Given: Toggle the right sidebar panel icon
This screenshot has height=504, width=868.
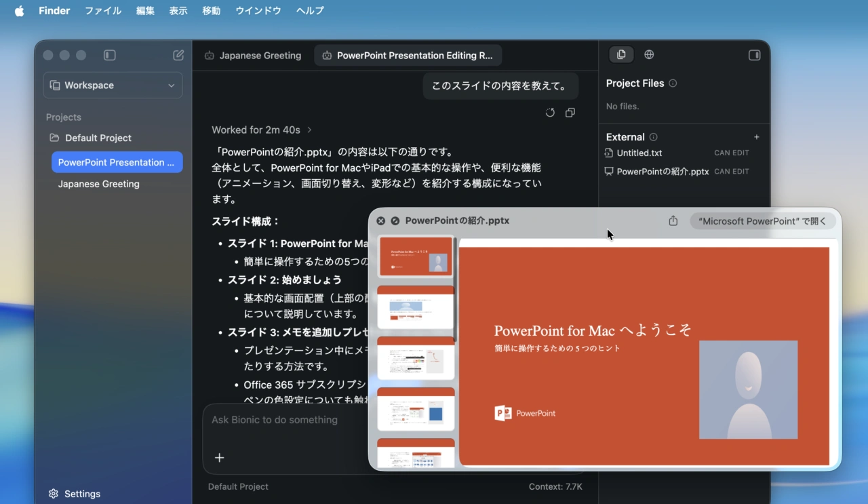Looking at the screenshot, I should click(754, 55).
